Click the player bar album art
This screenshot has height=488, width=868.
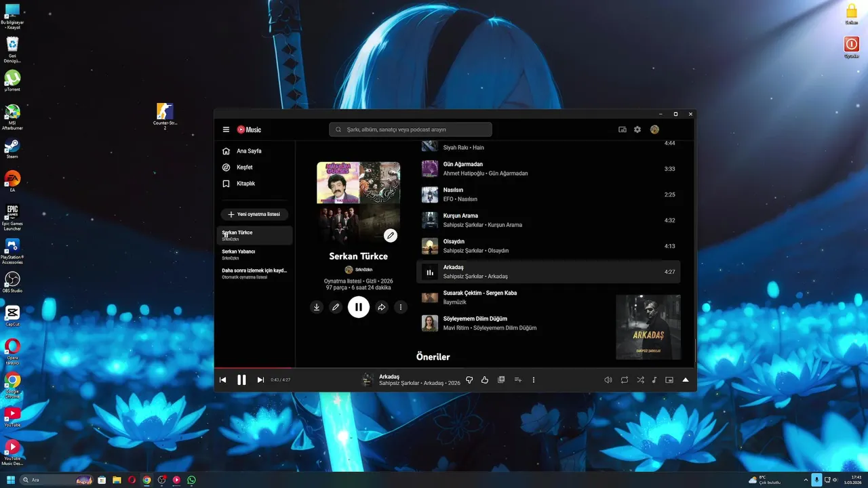368,380
